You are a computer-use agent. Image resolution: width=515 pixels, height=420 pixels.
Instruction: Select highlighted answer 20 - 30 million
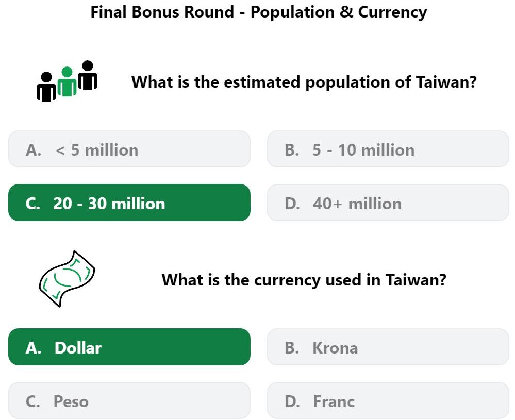[129, 203]
